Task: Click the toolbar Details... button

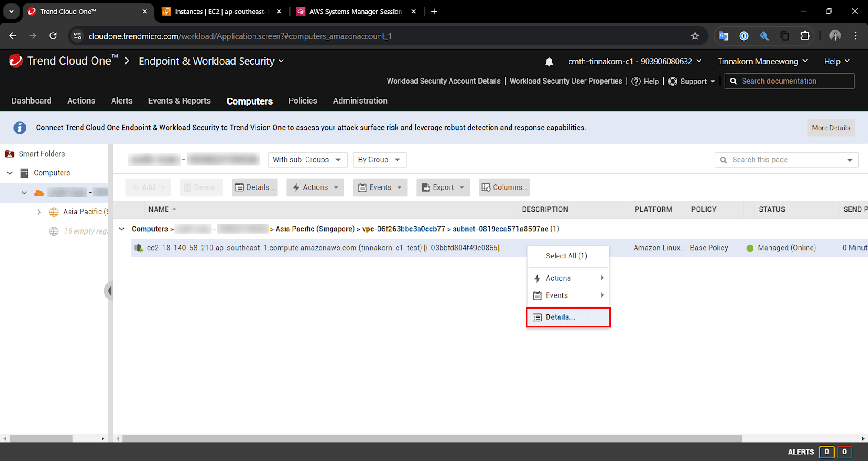Action: pos(255,187)
